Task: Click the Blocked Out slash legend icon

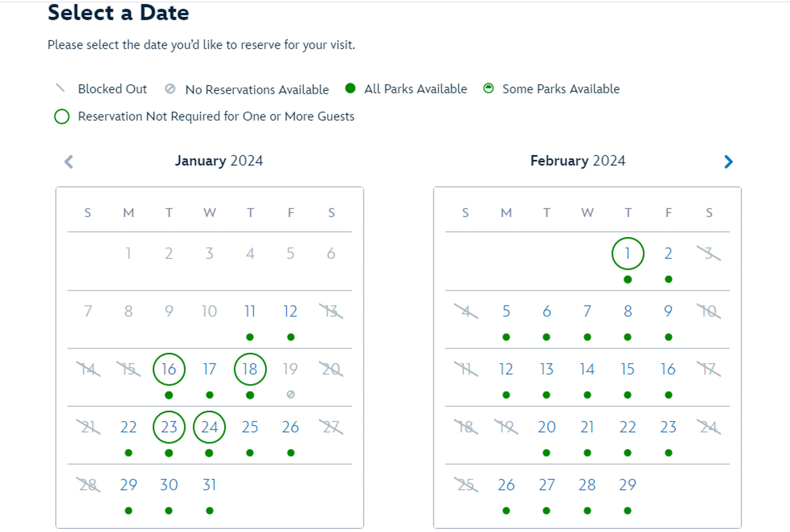Action: point(60,88)
